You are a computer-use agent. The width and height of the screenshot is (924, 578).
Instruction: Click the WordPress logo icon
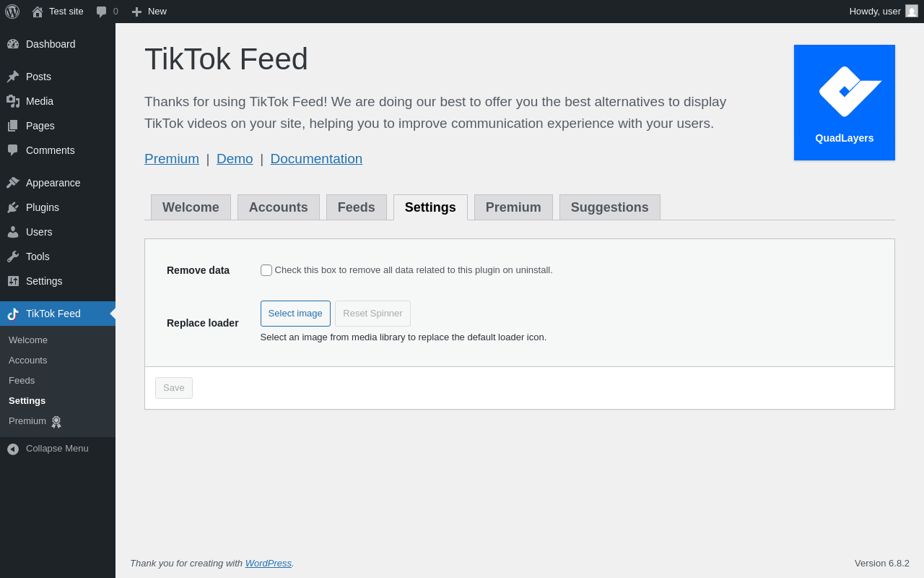click(x=12, y=12)
